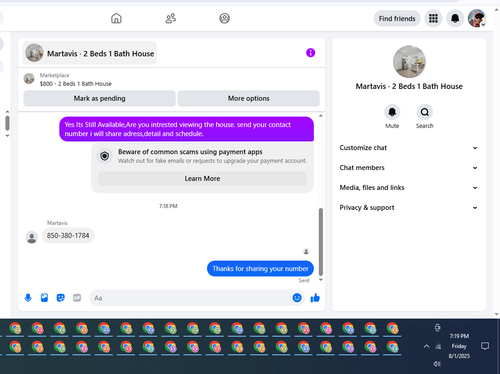The image size is (500, 374).
Task: Click Learn More about payment scams
Action: coord(202,179)
